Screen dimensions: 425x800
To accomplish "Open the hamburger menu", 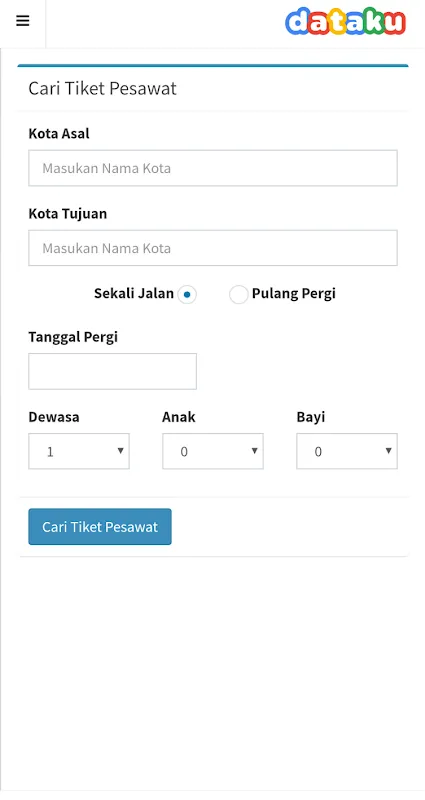I will pos(22,21).
